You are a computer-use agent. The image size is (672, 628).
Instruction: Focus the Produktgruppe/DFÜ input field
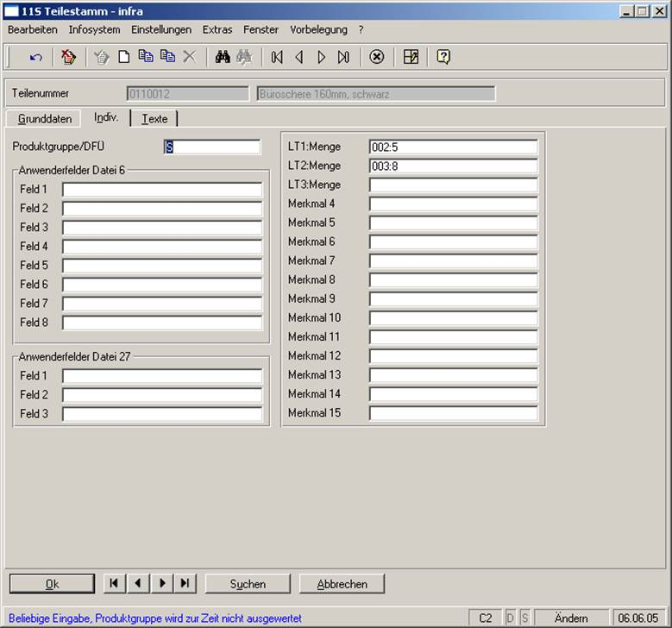pos(211,148)
